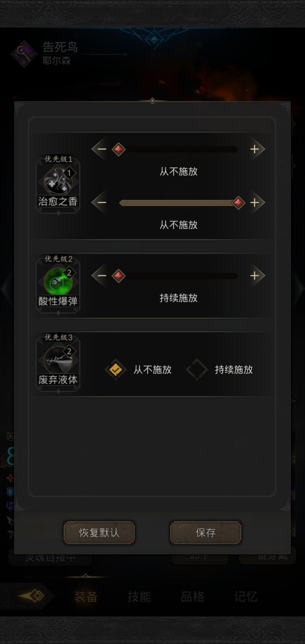Screen dimensions: 305x644
Task: Select the 酸性爆弹 green skill icon
Action: pos(58,281)
